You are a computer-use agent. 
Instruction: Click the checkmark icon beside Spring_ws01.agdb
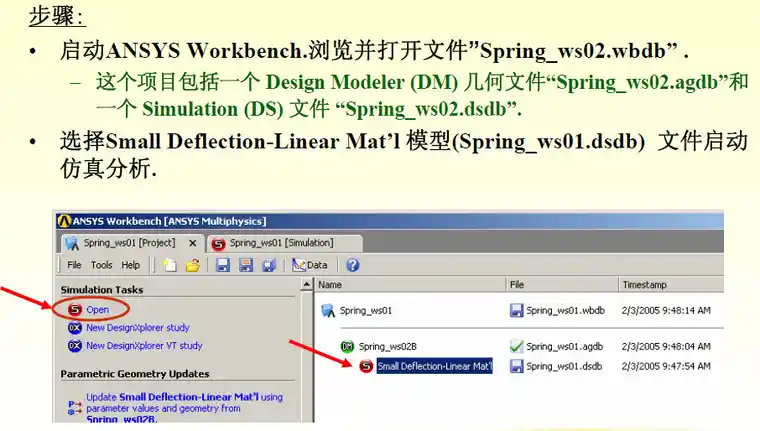pos(517,346)
